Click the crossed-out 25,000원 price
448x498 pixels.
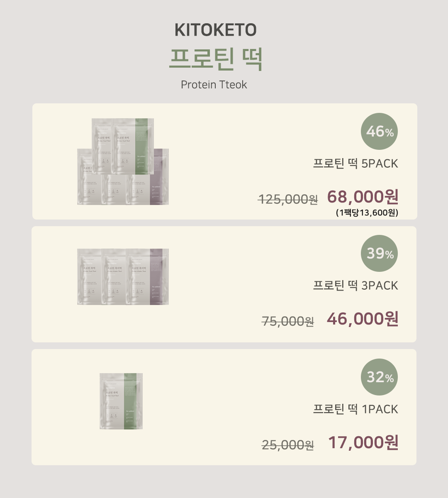(x=288, y=445)
